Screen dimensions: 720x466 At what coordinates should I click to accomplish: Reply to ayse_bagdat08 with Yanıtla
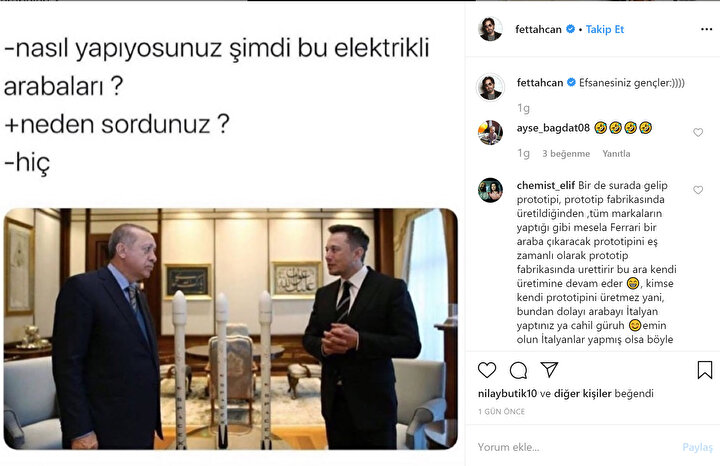click(x=616, y=154)
